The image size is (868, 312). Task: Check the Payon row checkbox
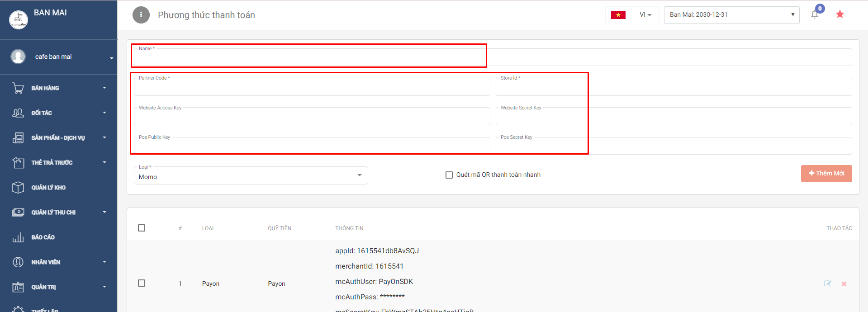point(142,283)
